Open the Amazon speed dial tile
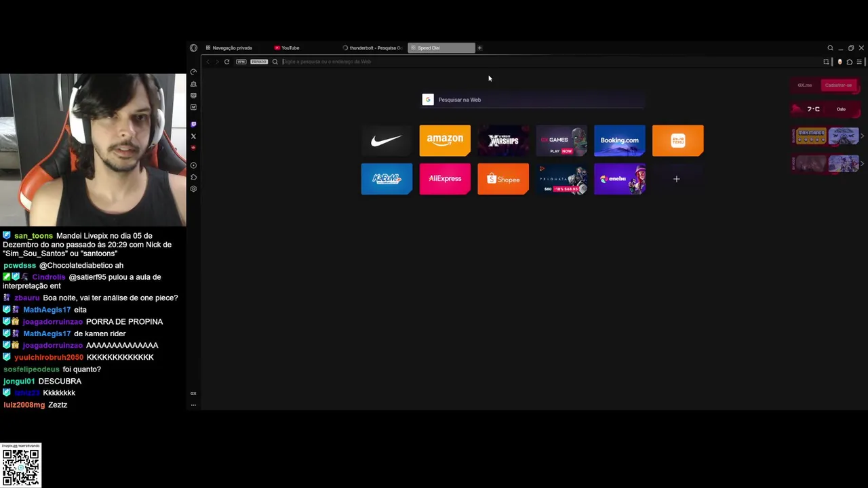Viewport: 868px width, 488px height. pyautogui.click(x=445, y=140)
